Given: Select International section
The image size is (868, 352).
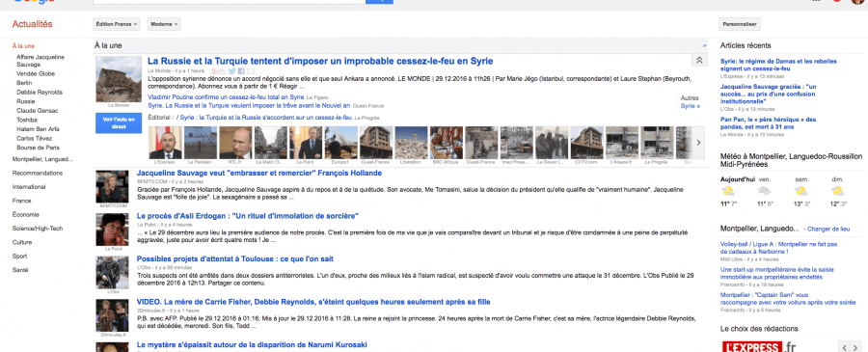Looking at the screenshot, I should 29,187.
